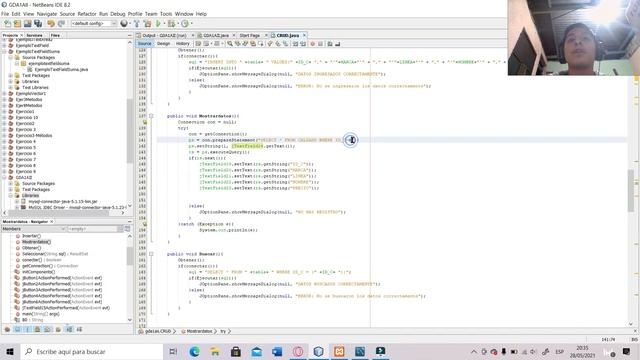This screenshot has width=640, height=360.
Task: Click the Profile Project toolbar icon
Action: (185, 24)
